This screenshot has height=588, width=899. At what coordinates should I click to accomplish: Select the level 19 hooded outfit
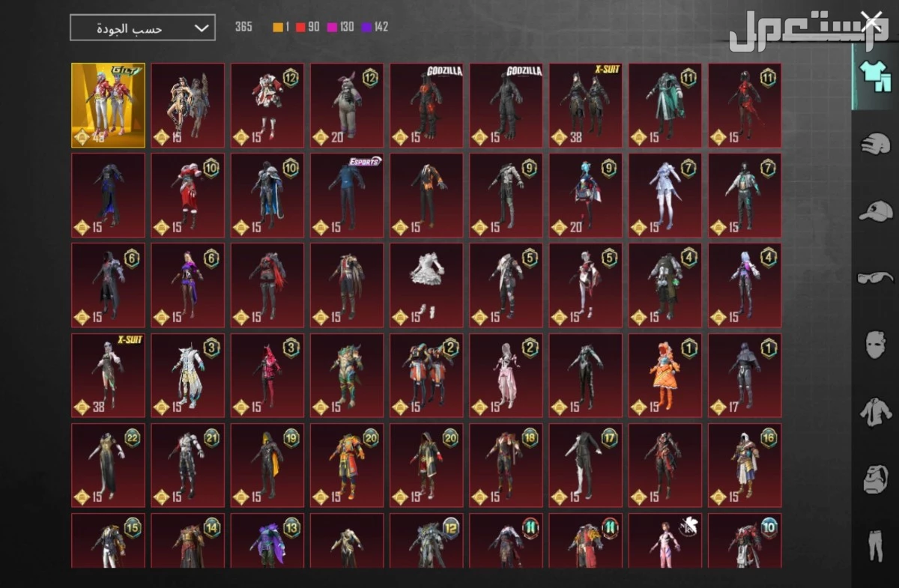(267, 465)
